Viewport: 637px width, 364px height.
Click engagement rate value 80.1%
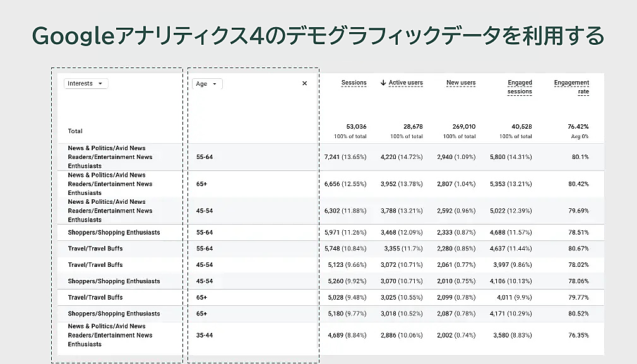tap(580, 157)
